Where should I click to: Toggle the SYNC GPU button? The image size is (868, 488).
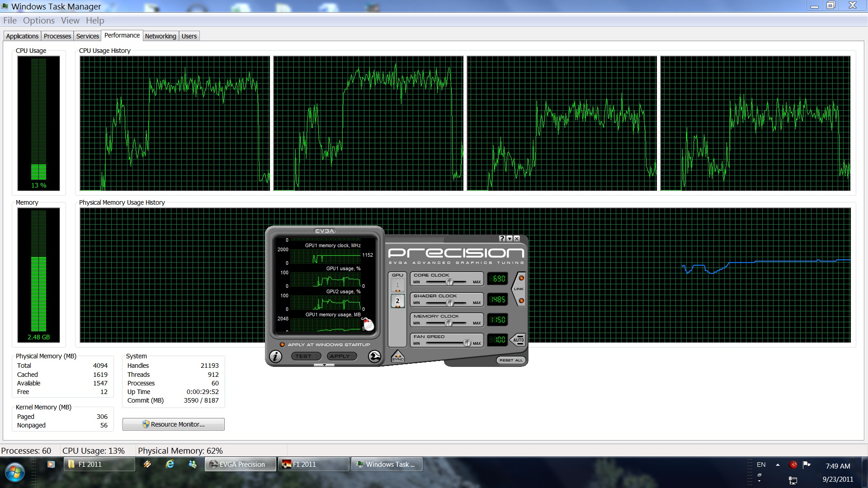coord(397,357)
